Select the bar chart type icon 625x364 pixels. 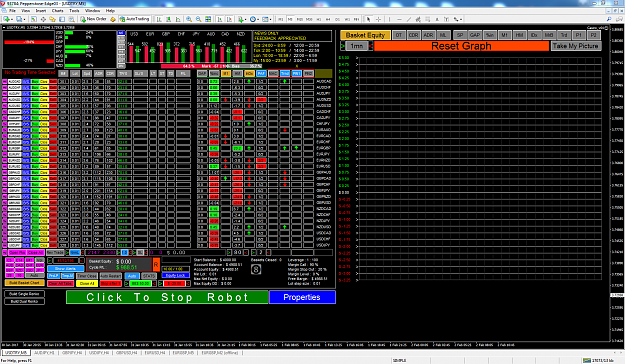coord(159,19)
